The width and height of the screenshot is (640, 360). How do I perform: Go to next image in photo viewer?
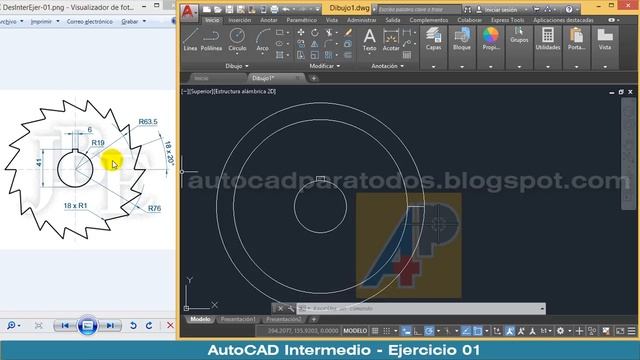tap(110, 325)
